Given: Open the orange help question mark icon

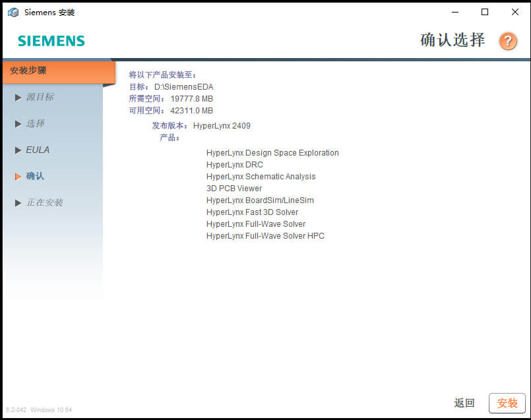Looking at the screenshot, I should (x=508, y=42).
